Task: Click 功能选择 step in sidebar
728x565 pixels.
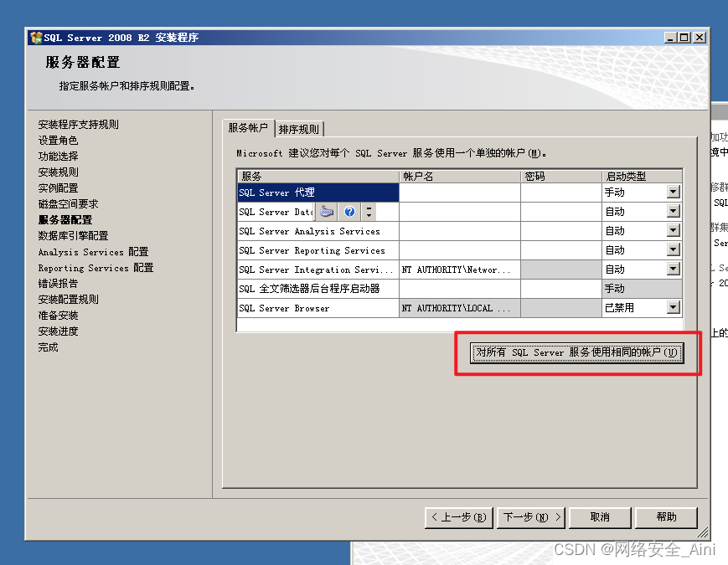Action: pyautogui.click(x=58, y=157)
